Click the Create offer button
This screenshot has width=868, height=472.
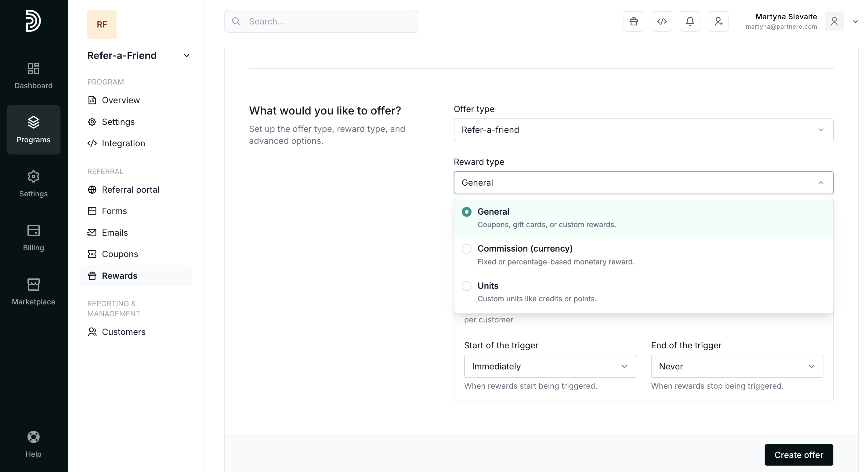[x=798, y=455]
